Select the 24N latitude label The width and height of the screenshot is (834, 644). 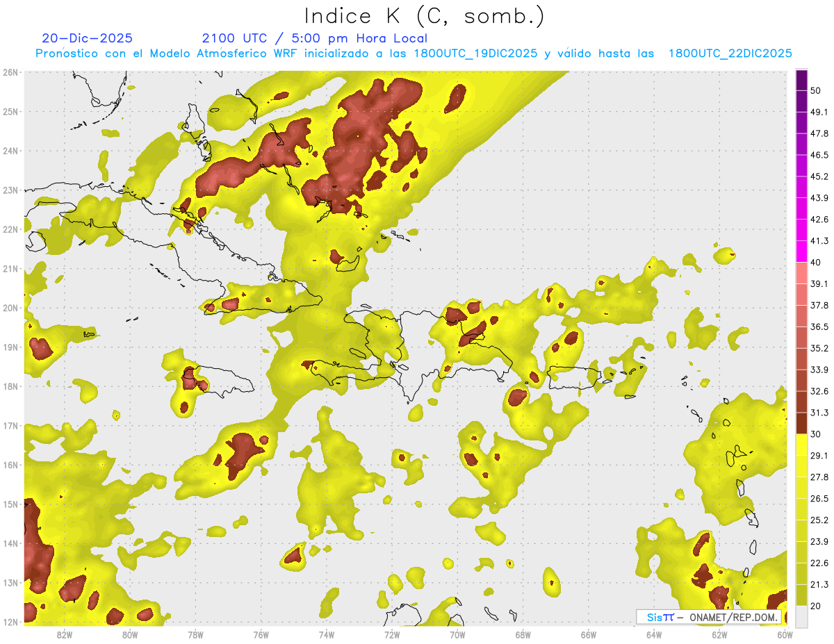pos(10,151)
